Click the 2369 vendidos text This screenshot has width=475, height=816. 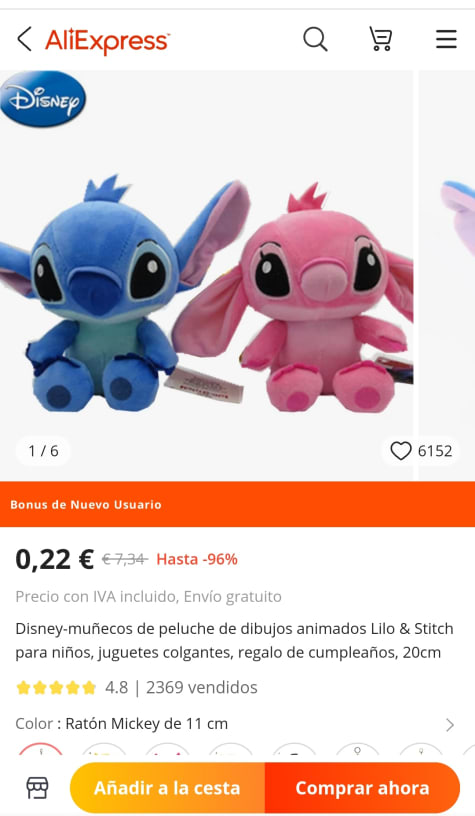(x=202, y=687)
